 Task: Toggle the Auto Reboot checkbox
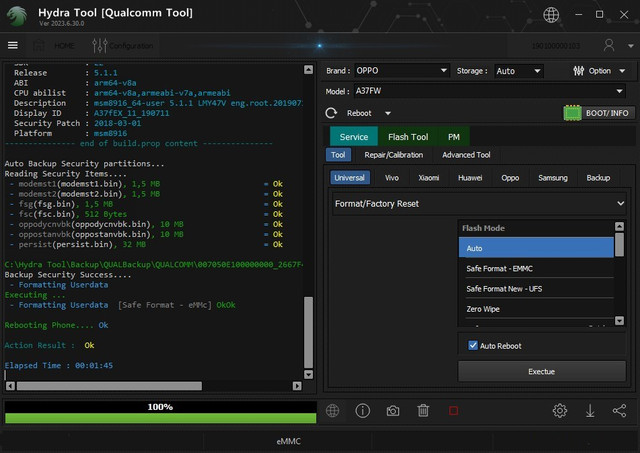473,345
